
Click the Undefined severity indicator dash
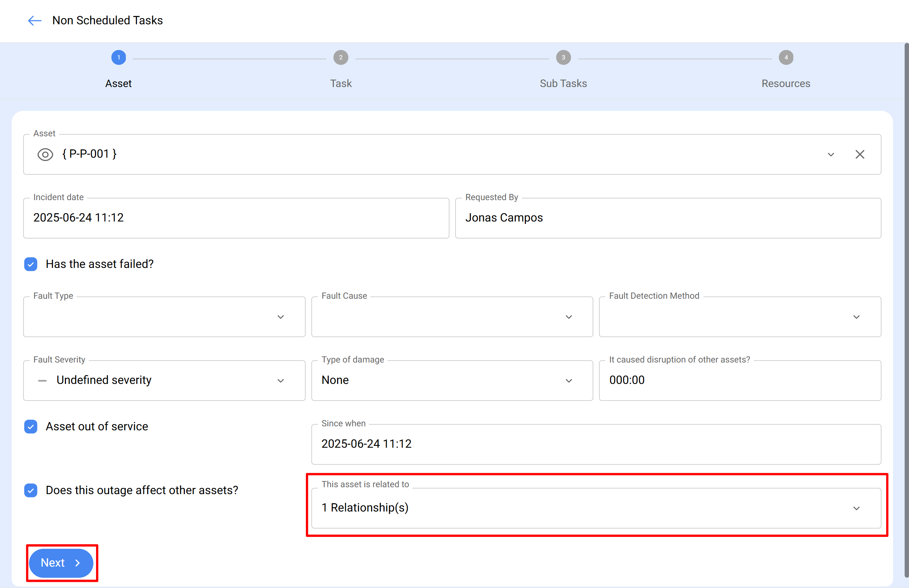point(42,380)
